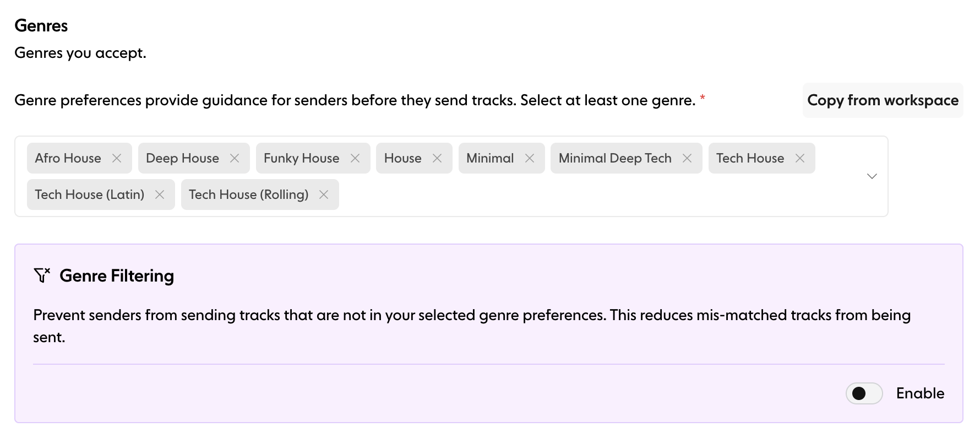Remove the Deep House genre tag

click(235, 158)
